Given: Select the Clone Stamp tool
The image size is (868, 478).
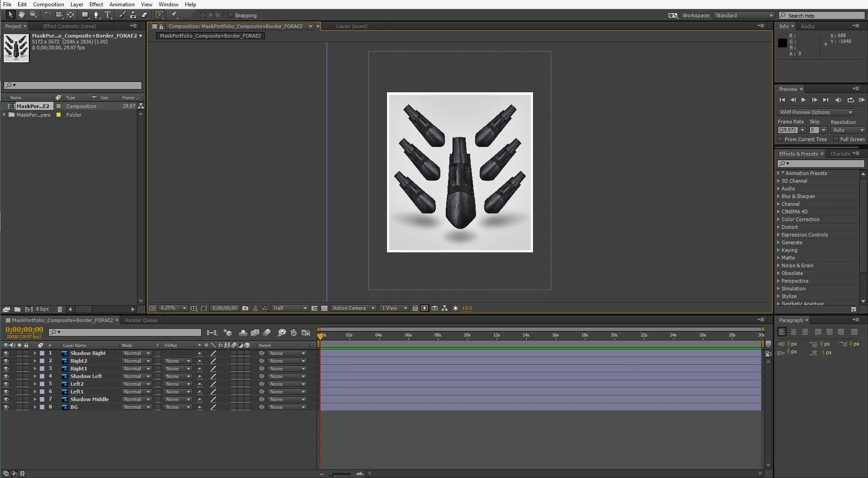Looking at the screenshot, I should [133, 15].
